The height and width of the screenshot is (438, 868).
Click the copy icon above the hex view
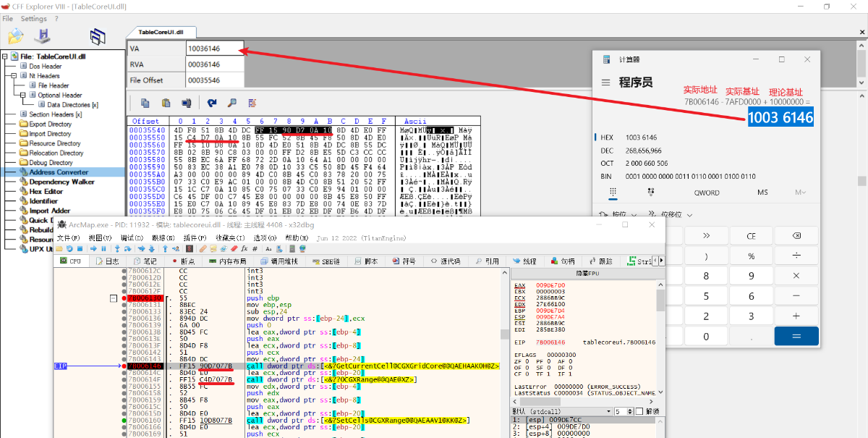point(145,103)
